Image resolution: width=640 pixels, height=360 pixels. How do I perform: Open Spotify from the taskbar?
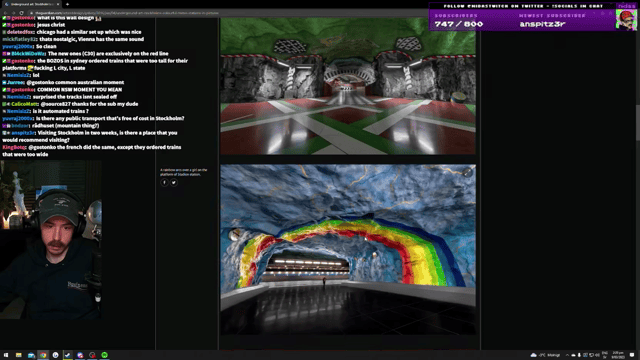[104, 355]
